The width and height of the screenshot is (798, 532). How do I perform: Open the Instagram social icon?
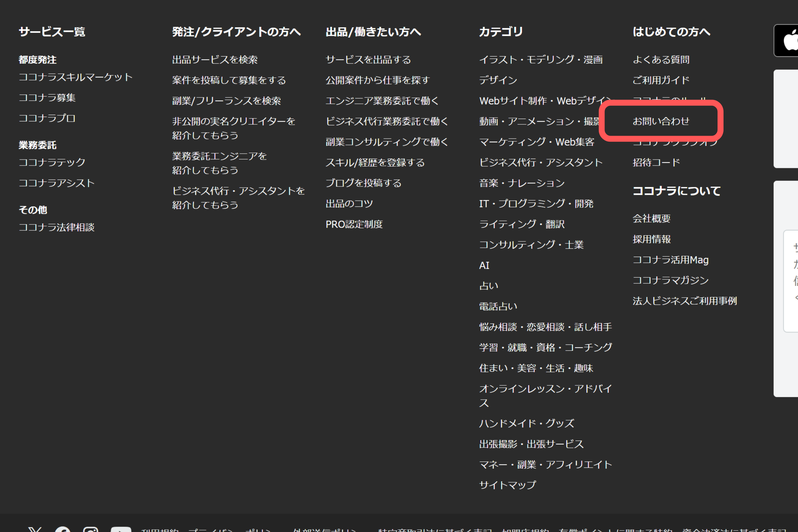[x=90, y=530]
